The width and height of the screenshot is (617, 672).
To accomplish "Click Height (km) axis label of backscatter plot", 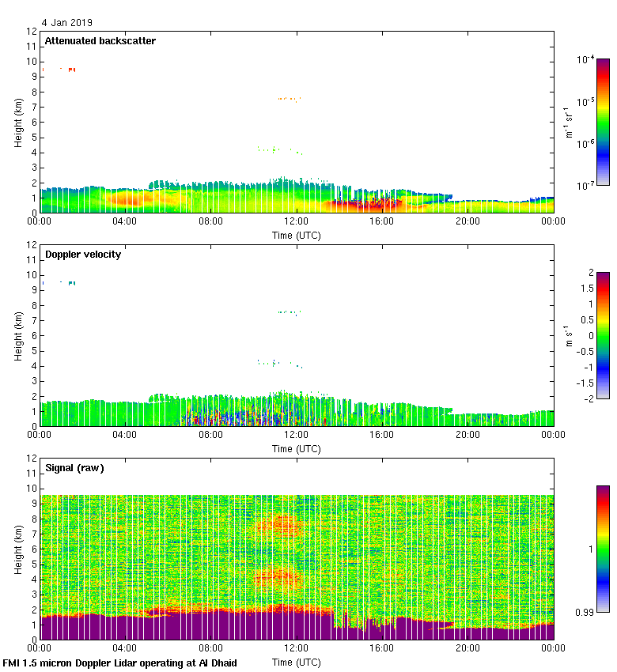I will (17, 122).
